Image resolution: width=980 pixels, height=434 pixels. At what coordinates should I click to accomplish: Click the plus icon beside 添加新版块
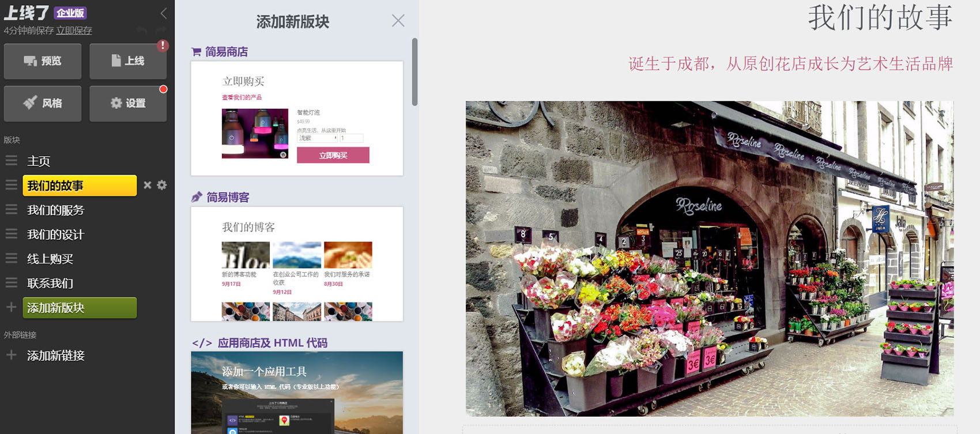[11, 307]
